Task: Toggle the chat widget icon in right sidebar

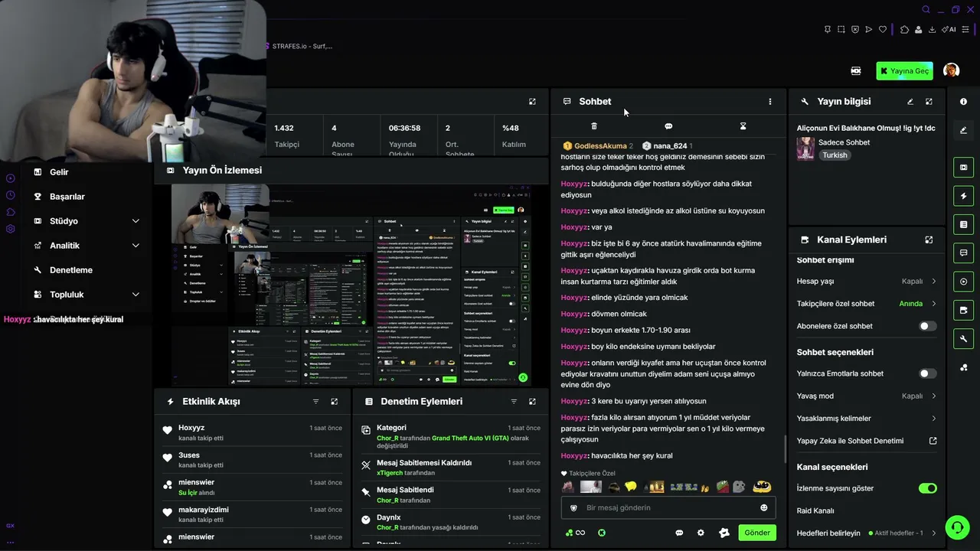Action: coord(963,253)
